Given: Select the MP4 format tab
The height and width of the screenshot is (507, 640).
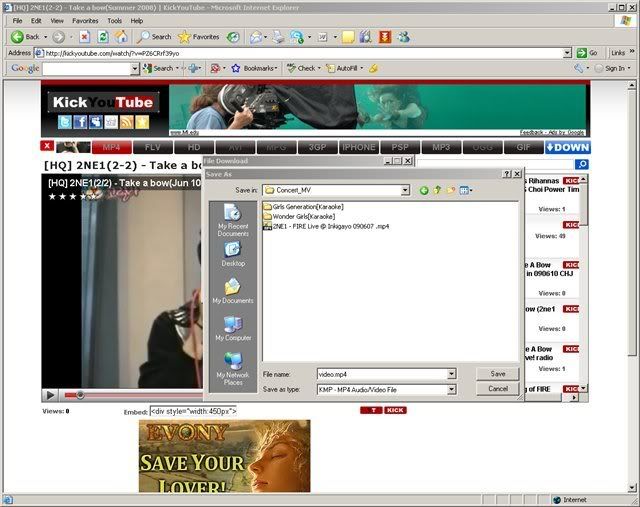Looking at the screenshot, I should (112, 147).
